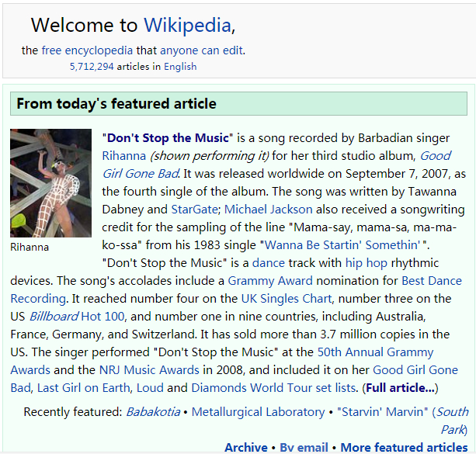Open 'More featured articles' link
This screenshot has height=454, width=476.
[404, 448]
